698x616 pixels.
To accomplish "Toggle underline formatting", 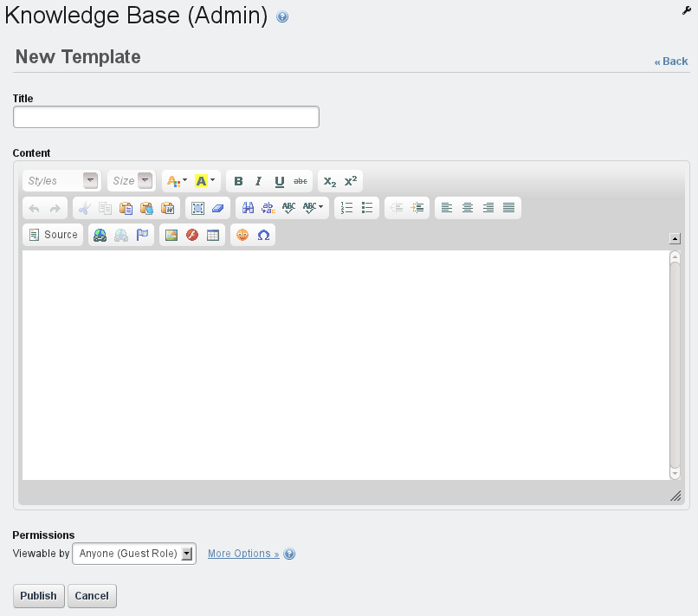I will (x=279, y=181).
